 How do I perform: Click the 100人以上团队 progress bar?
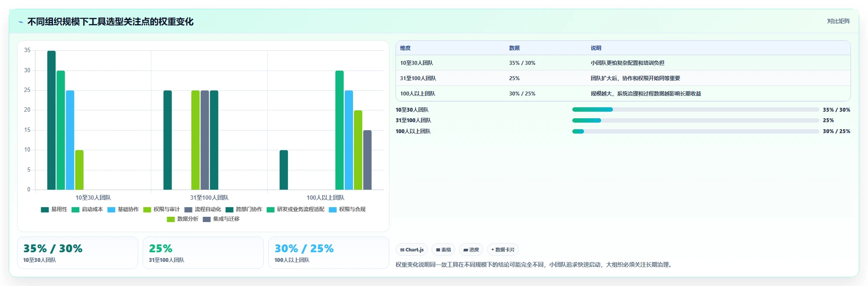[696, 131]
